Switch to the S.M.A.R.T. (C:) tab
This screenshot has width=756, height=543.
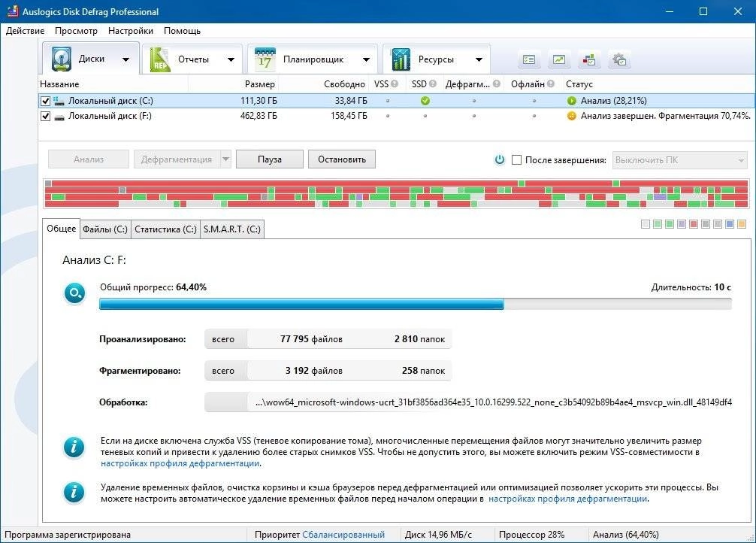[232, 229]
